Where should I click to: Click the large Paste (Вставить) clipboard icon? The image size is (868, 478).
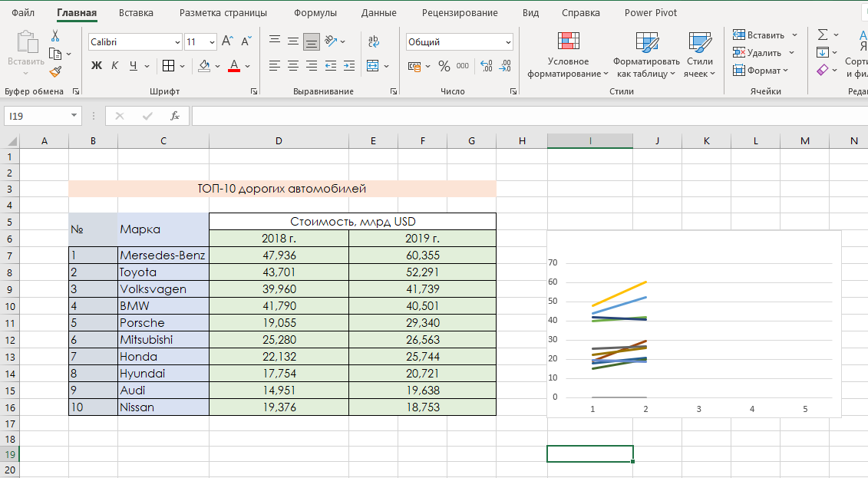click(x=26, y=42)
